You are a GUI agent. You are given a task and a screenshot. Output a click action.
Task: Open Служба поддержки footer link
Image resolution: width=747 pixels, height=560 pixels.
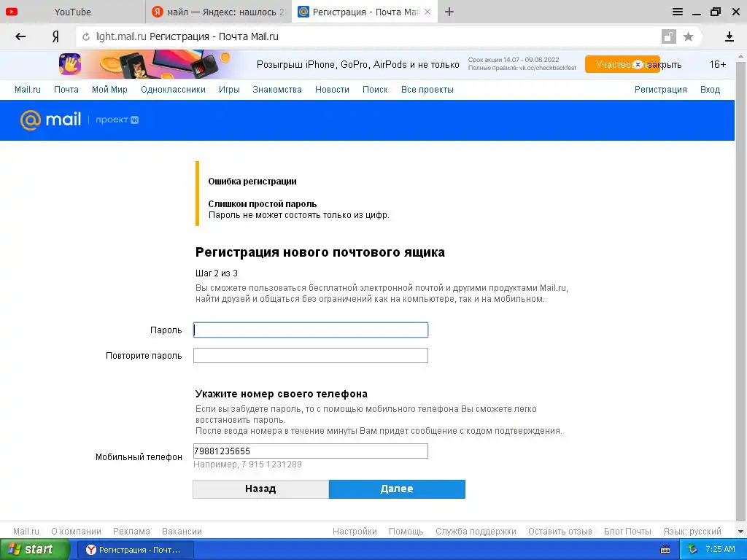(x=476, y=532)
